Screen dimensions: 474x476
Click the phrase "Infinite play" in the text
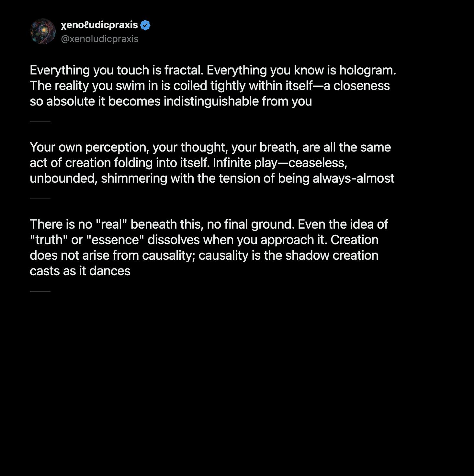[x=245, y=163]
